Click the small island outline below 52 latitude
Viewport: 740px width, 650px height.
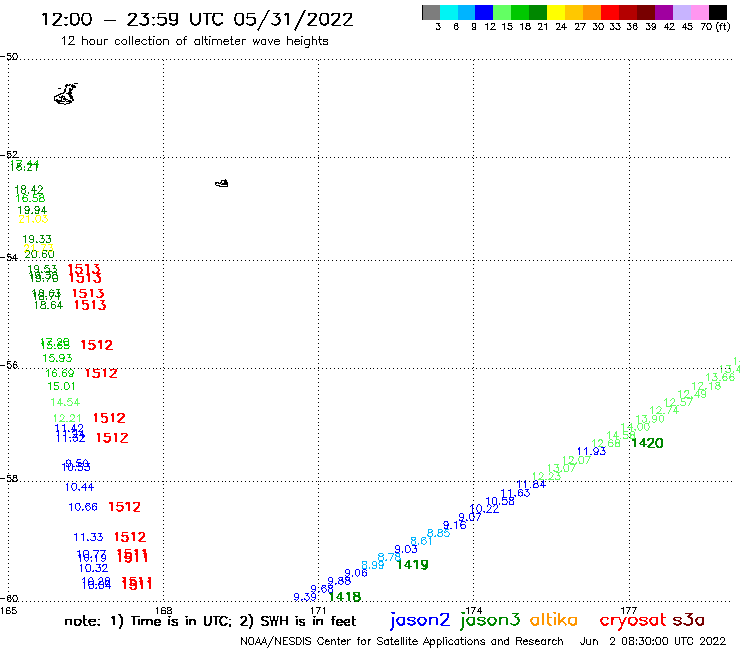(222, 183)
